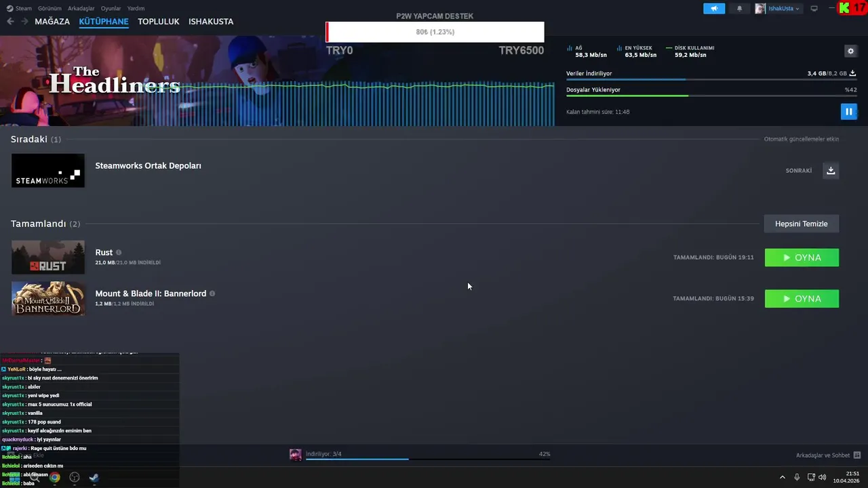Click the İndiriliyor: 3/4 status text

323,454
